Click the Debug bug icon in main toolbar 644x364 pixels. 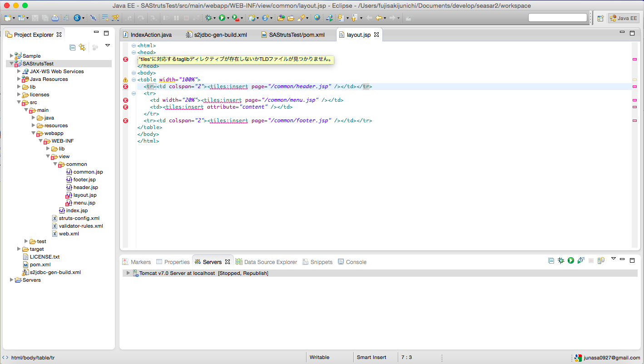click(x=208, y=18)
